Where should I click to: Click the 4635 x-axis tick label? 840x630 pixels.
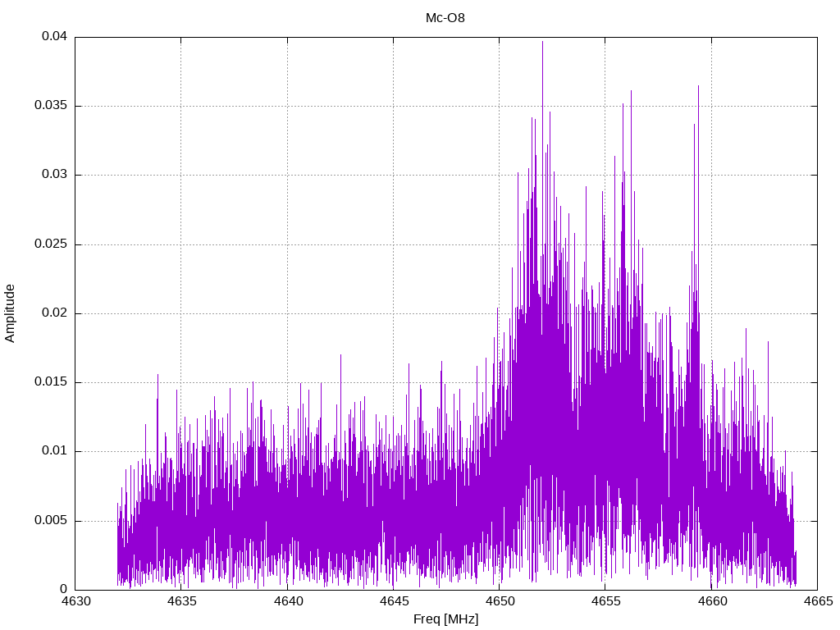click(x=181, y=601)
